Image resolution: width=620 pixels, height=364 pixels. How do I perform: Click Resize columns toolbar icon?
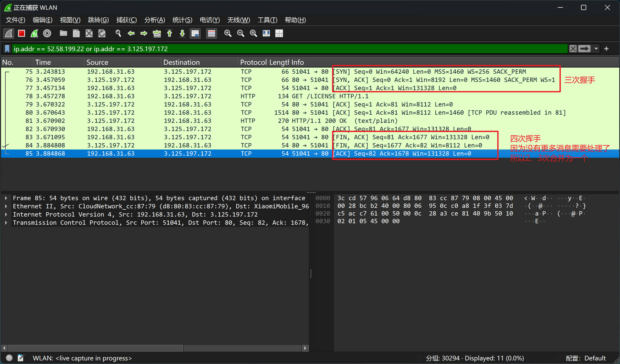tap(266, 33)
